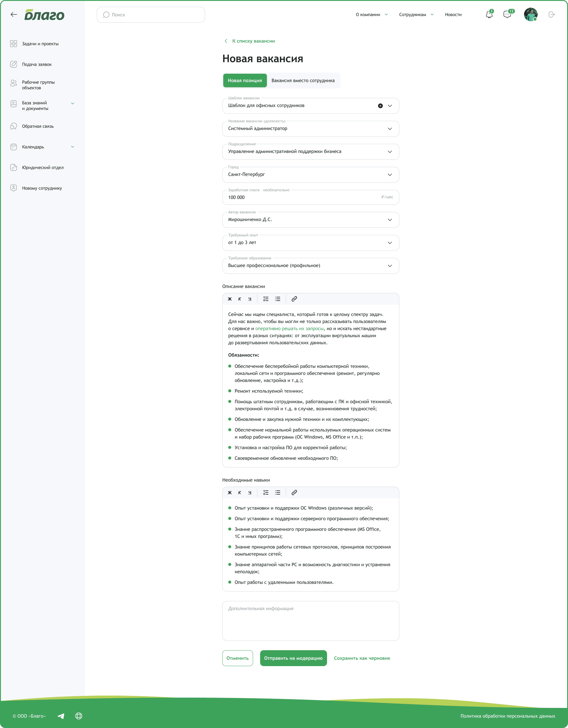Image resolution: width=568 pixels, height=728 pixels.
Task: Open the Благо logo home link
Action: [x=44, y=15]
